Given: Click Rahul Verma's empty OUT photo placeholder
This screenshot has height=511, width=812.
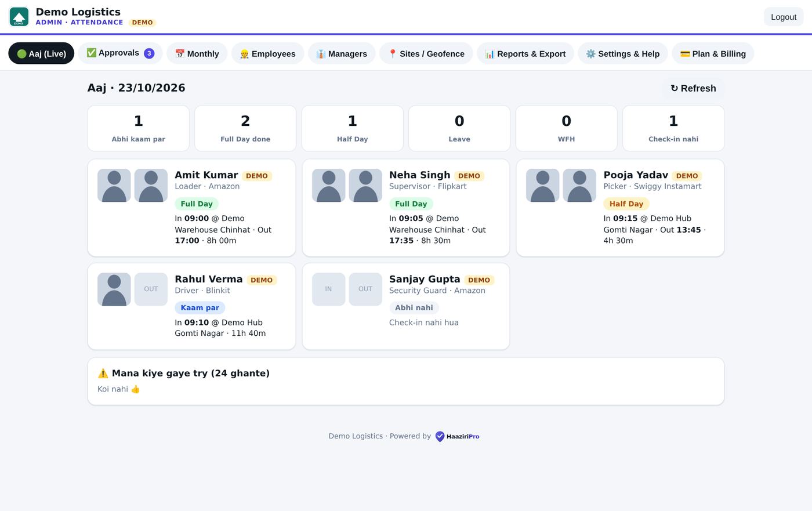Looking at the screenshot, I should pyautogui.click(x=151, y=289).
